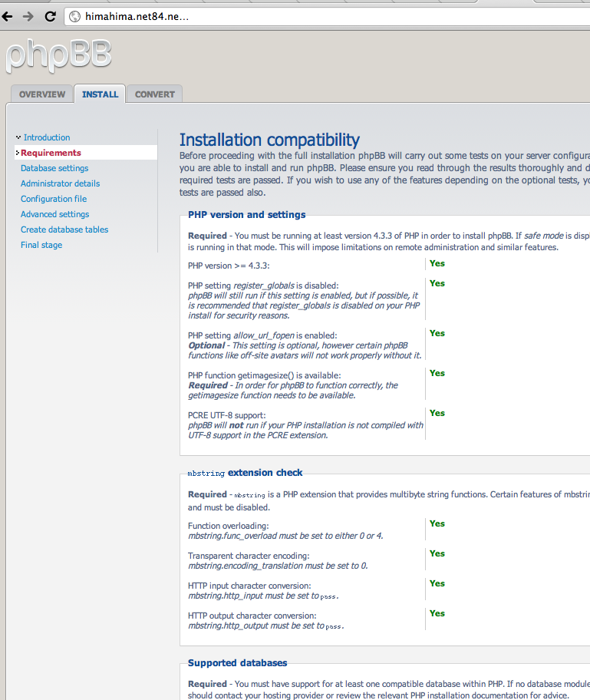Click the PHP version and settings legend
The image size is (590, 700).
click(x=246, y=215)
